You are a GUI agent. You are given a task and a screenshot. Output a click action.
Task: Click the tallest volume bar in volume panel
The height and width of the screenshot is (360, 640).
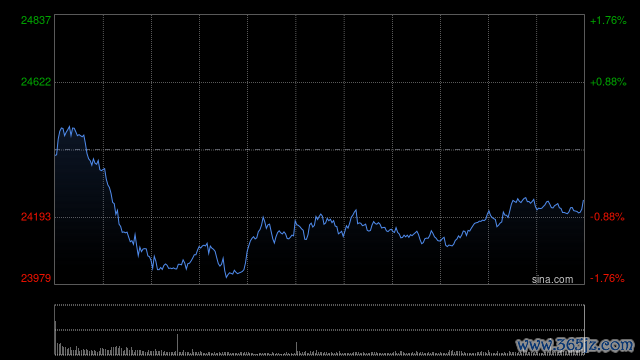[x=56, y=338]
